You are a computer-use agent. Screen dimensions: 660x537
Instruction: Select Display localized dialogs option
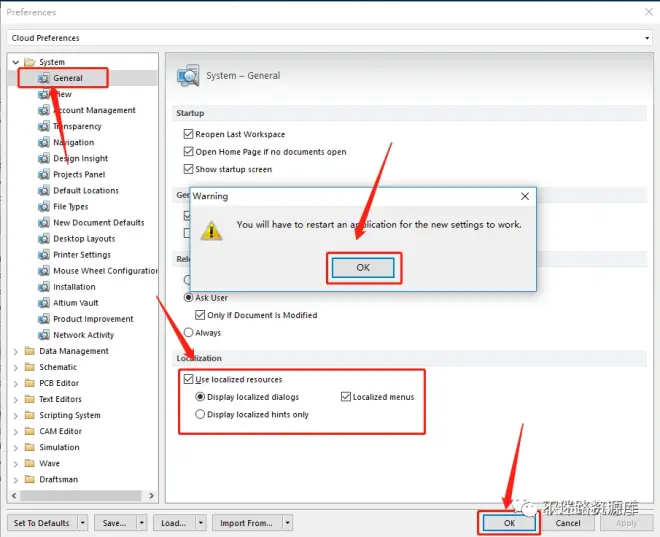(200, 397)
